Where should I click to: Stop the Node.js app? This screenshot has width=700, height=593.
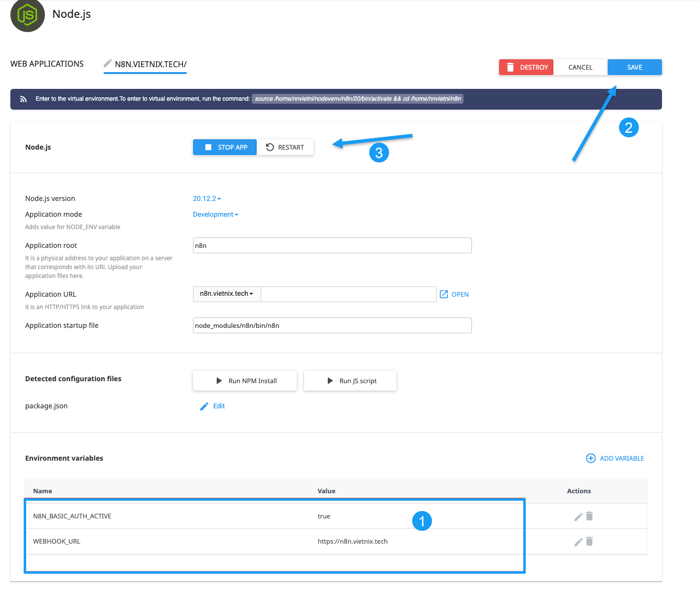225,147
